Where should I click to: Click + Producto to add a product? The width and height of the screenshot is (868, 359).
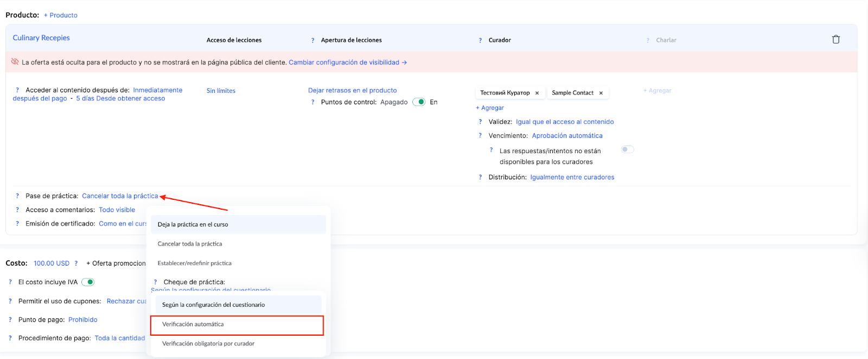point(61,15)
